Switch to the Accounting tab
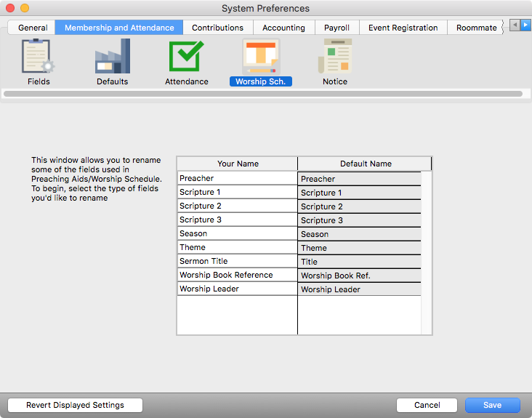Screen dimensions: 532x418 pyautogui.click(x=283, y=28)
